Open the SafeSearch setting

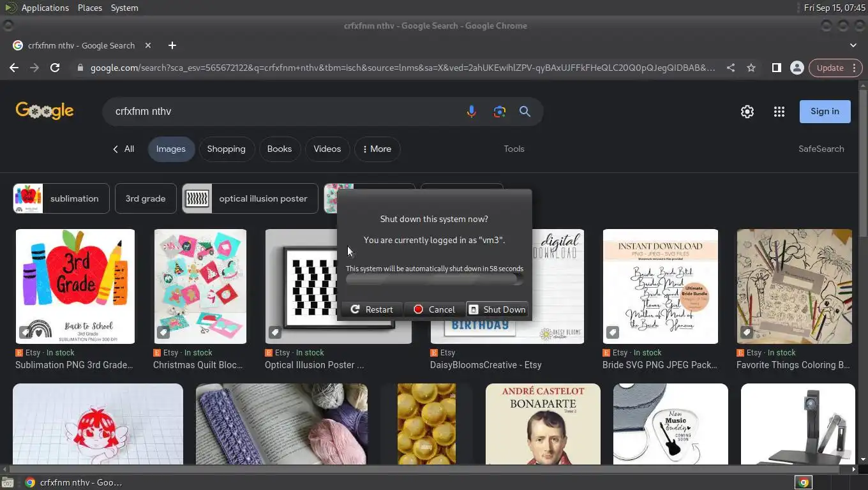click(x=821, y=149)
